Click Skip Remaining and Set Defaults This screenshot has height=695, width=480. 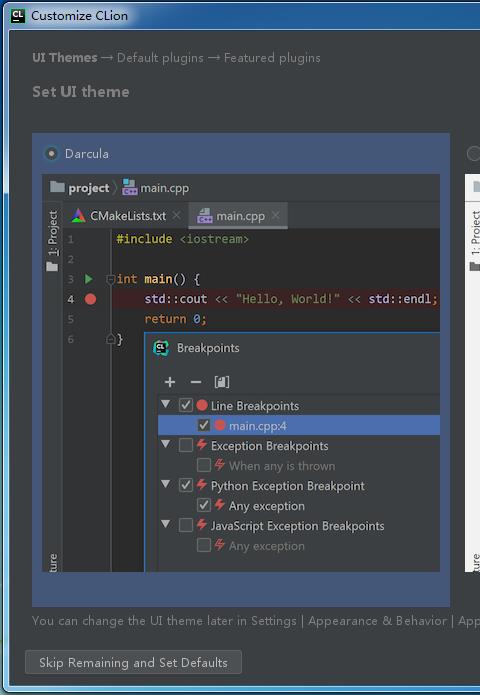[133, 662]
